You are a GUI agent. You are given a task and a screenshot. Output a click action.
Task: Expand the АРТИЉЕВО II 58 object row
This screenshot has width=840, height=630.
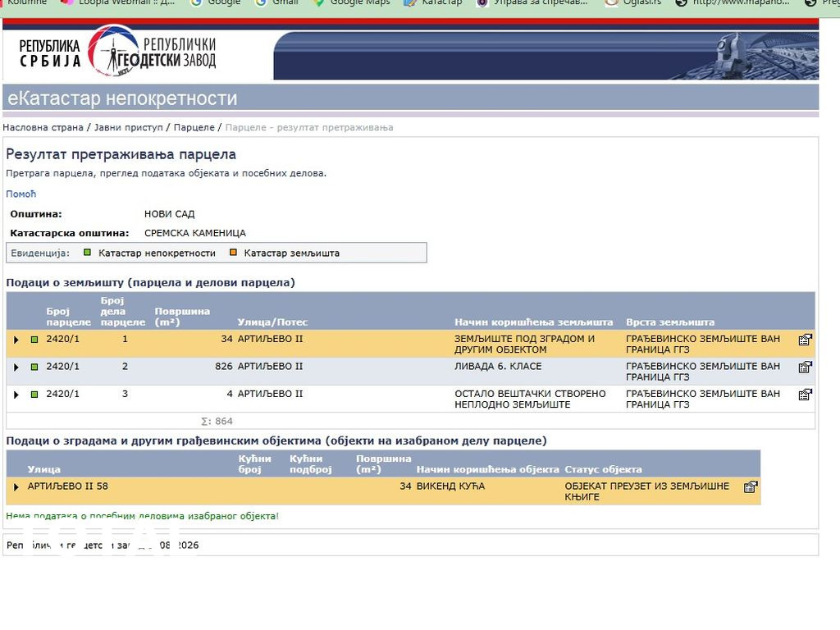coord(16,487)
